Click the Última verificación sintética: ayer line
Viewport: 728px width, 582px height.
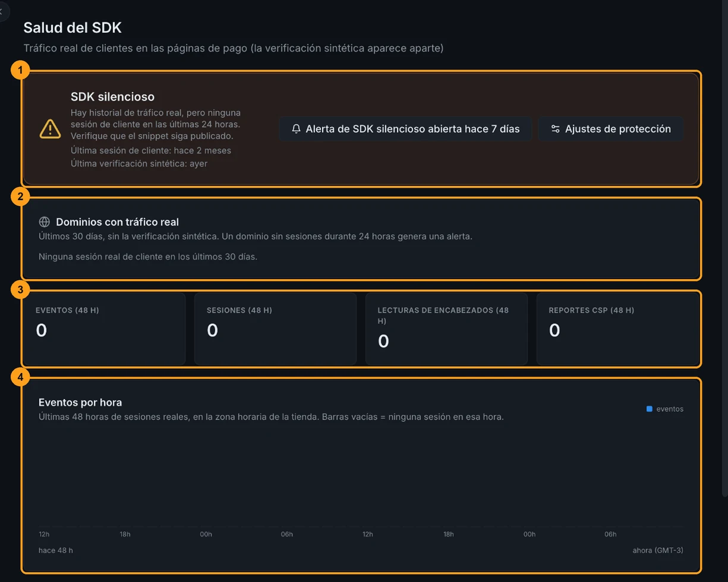139,163
